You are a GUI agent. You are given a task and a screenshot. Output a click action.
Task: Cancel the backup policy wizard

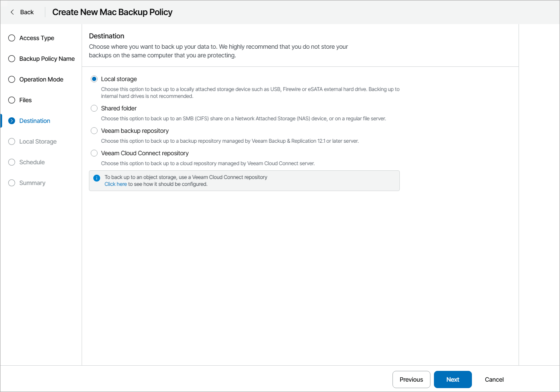(x=494, y=379)
